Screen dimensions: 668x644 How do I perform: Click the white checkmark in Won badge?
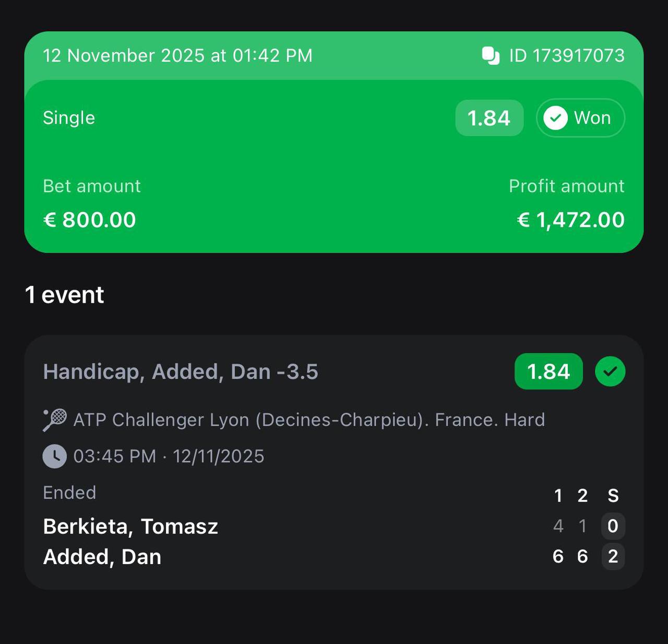point(555,118)
